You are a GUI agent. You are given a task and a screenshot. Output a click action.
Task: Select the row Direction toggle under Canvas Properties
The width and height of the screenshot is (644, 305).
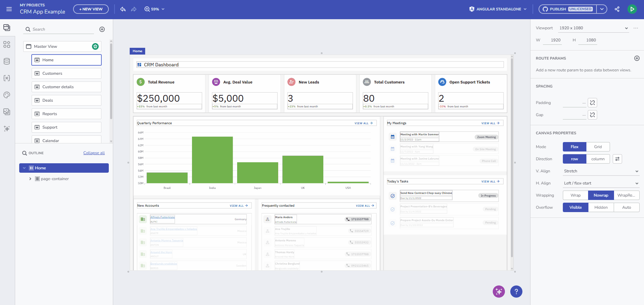[574, 159]
